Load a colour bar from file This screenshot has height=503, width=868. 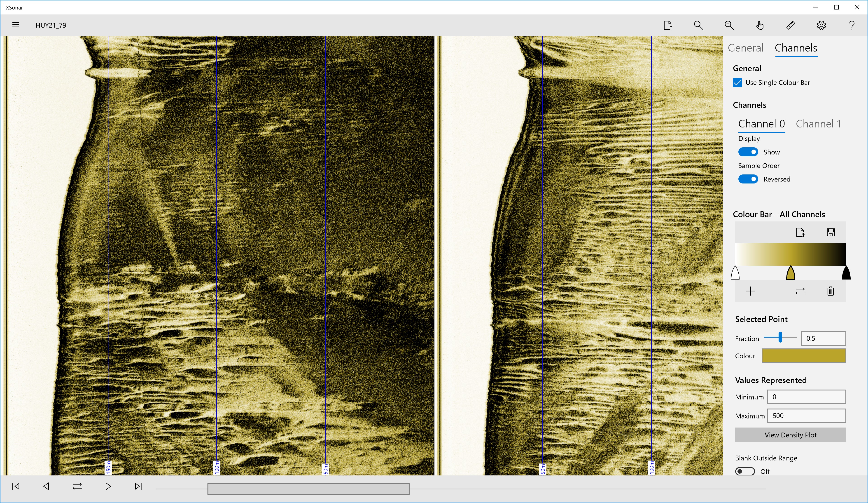click(x=800, y=232)
